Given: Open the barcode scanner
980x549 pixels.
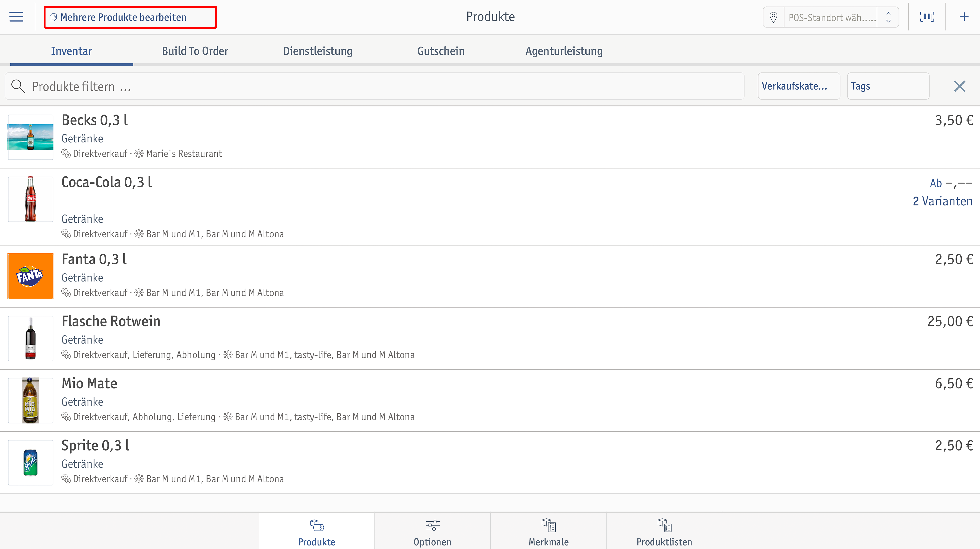Looking at the screenshot, I should click(x=927, y=17).
